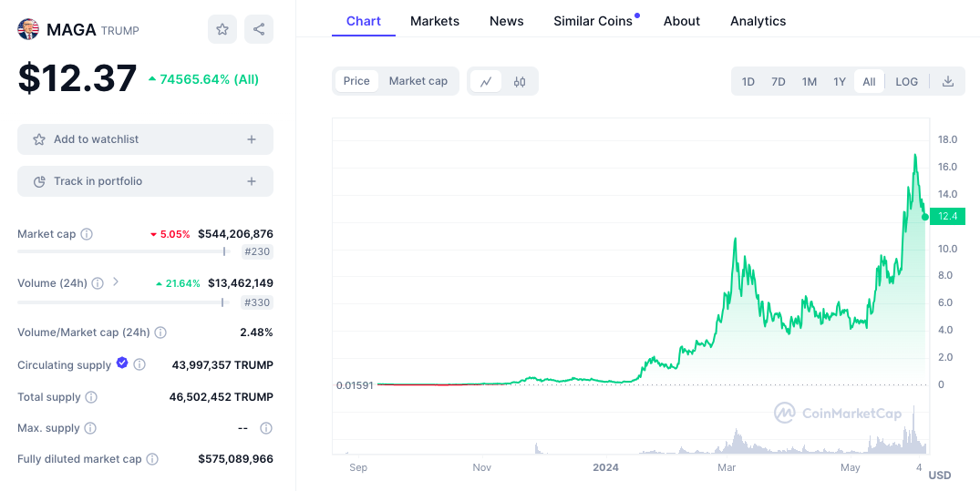The height and width of the screenshot is (491, 980).
Task: Expand Volume (24h) details chevron
Action: 115,282
